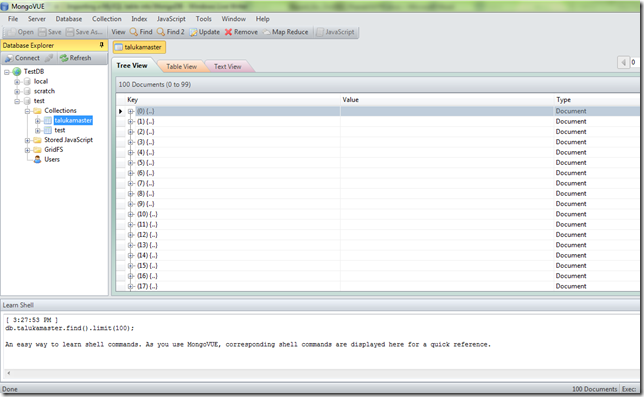Open the Window menu
This screenshot has height=397, width=644.
click(x=234, y=19)
